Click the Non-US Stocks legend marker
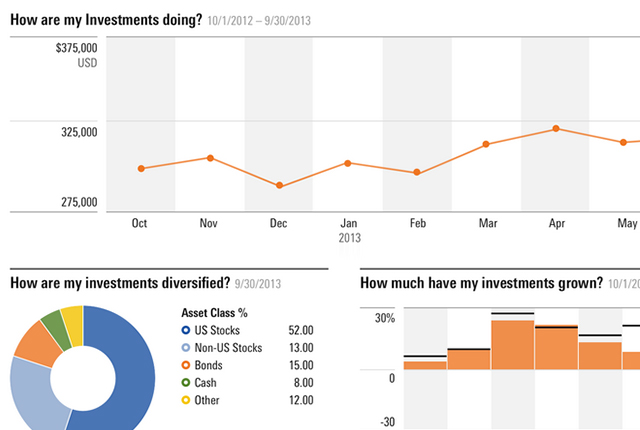The height and width of the screenshot is (430, 640). [187, 348]
